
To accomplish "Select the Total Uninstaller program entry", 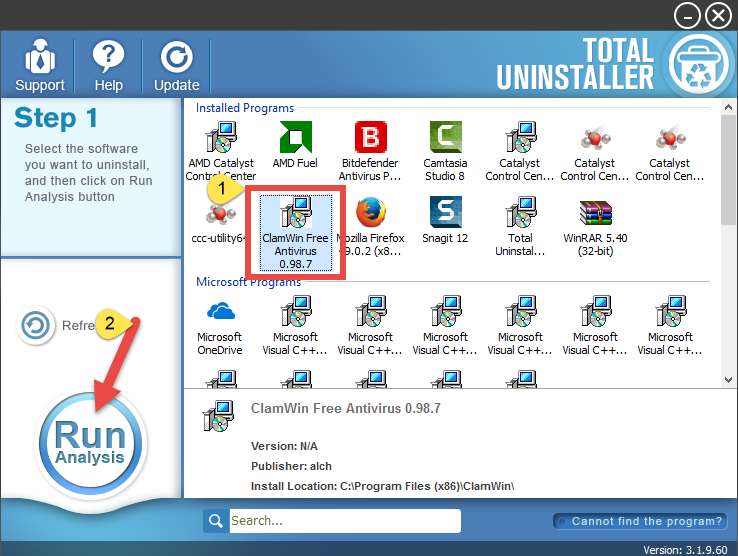I will point(520,226).
